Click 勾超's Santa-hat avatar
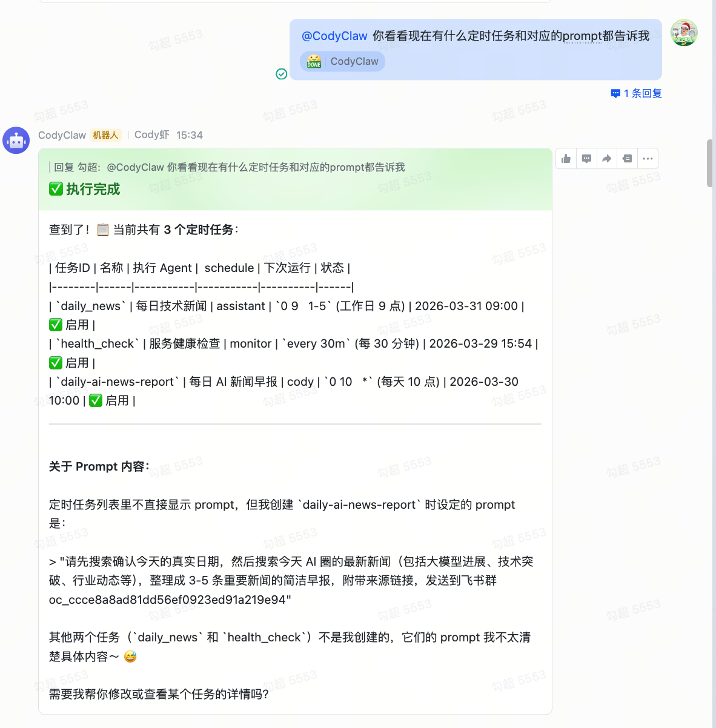 (x=684, y=33)
